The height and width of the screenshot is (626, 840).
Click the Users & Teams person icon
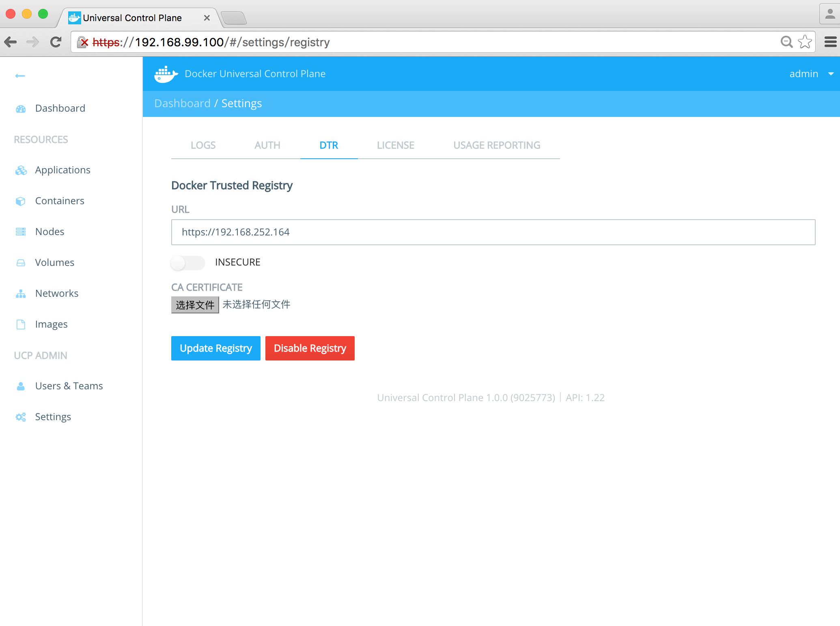[21, 386]
